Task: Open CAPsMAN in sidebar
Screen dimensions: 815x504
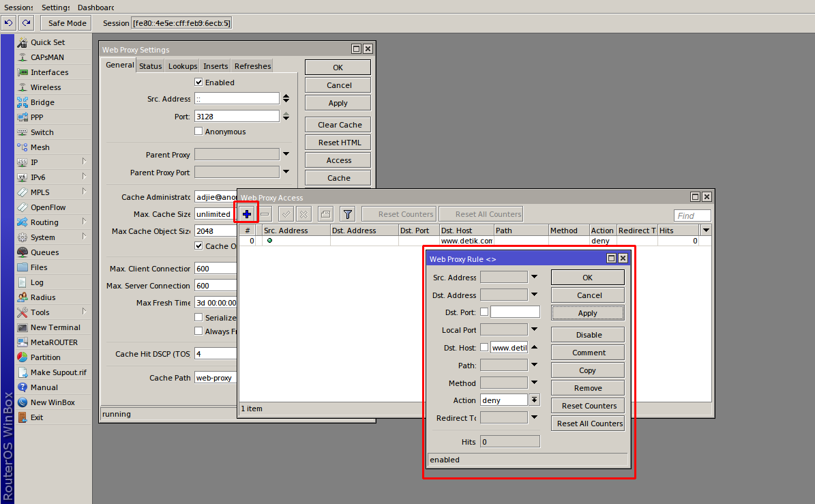Action: coord(53,57)
